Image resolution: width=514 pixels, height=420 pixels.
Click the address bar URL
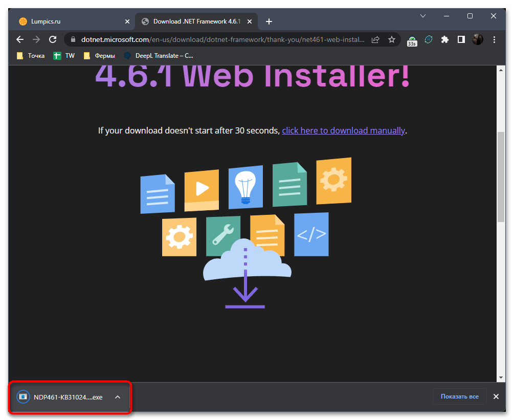(x=222, y=40)
